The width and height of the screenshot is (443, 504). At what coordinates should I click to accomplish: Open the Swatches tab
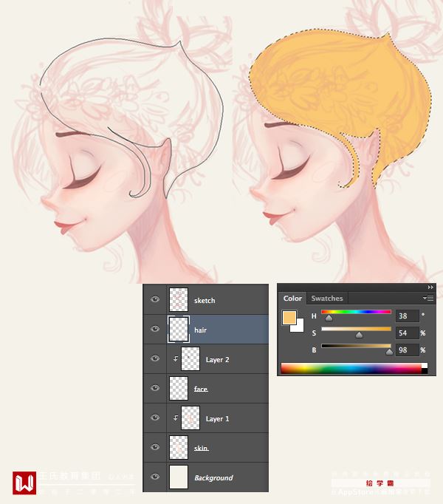click(x=327, y=299)
